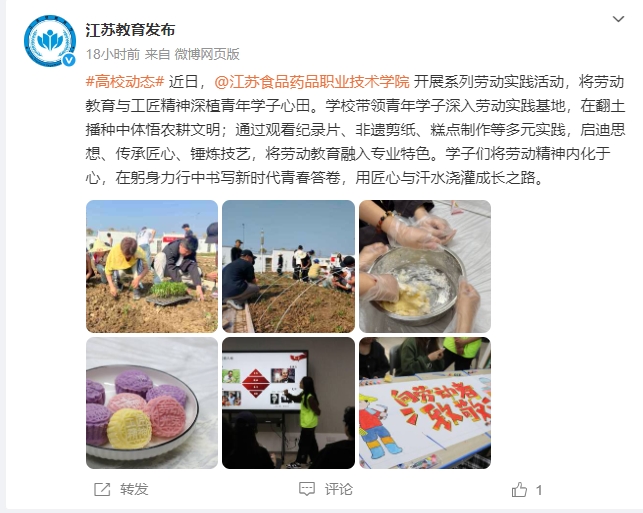Open photo of field with irrigation hoops

click(x=288, y=266)
